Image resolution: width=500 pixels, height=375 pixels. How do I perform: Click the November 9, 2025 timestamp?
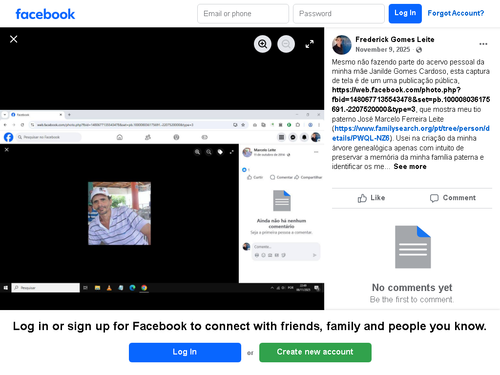point(383,50)
